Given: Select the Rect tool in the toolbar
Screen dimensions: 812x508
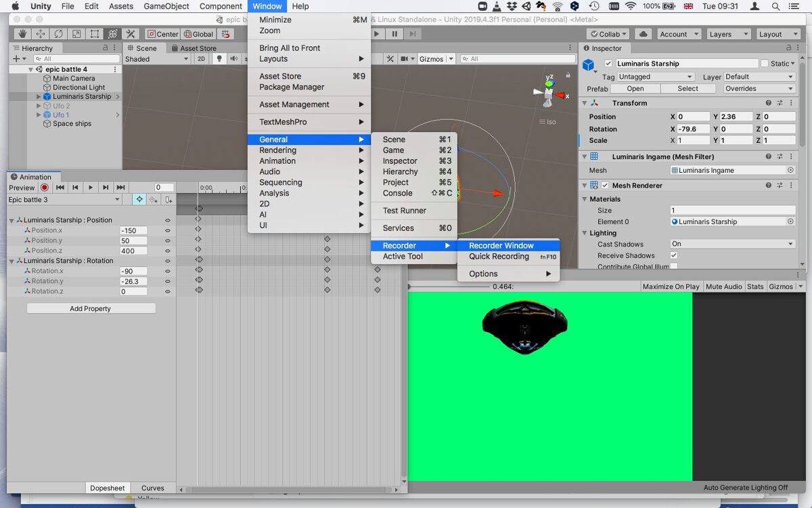Looking at the screenshot, I should [95, 34].
